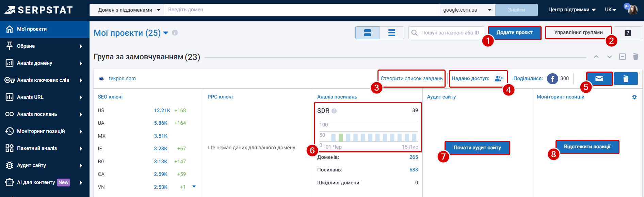Delete the default group trash icon
The image size is (644, 197).
(x=635, y=57)
